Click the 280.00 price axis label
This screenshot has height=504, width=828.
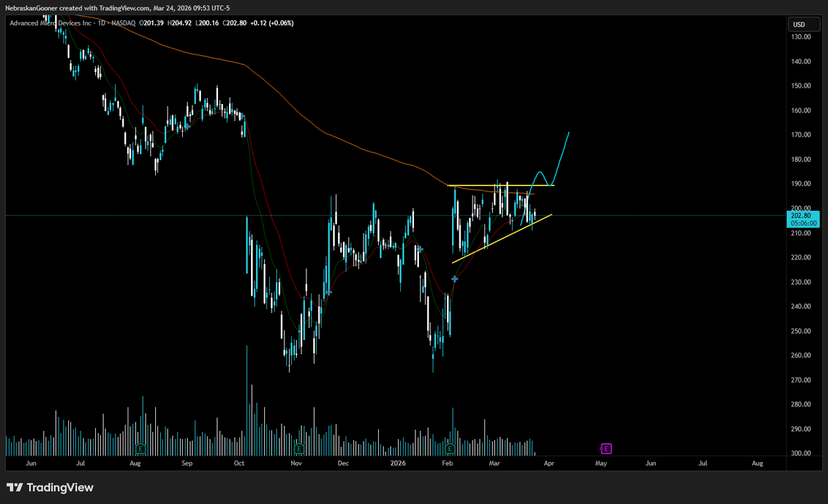802,405
